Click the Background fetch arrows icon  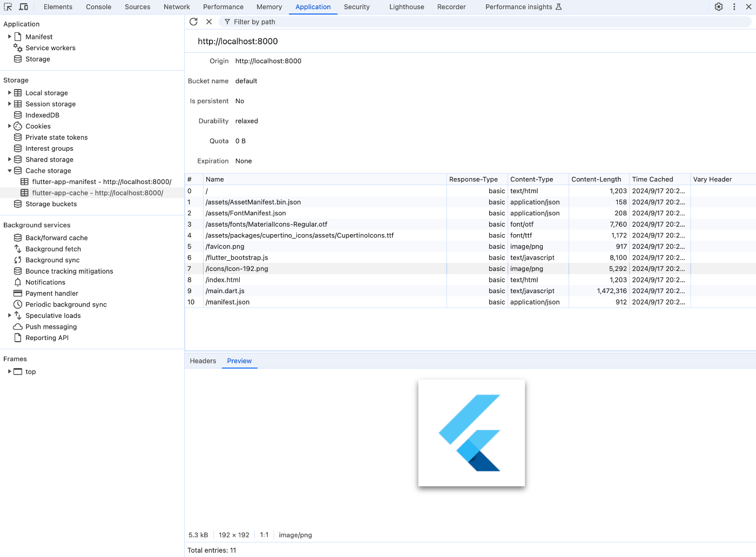tap(18, 249)
